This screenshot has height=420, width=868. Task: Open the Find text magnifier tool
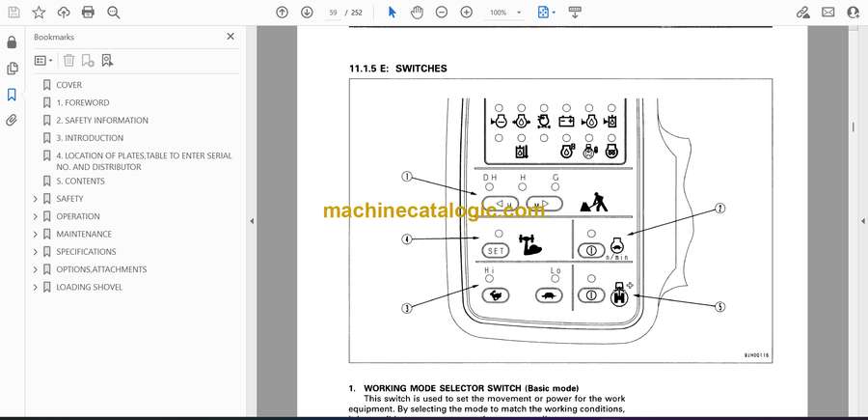pos(114,13)
